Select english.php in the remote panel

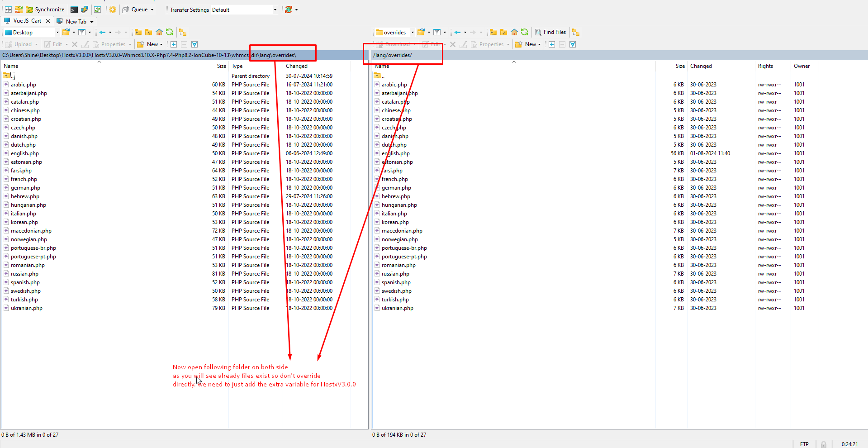pos(395,153)
